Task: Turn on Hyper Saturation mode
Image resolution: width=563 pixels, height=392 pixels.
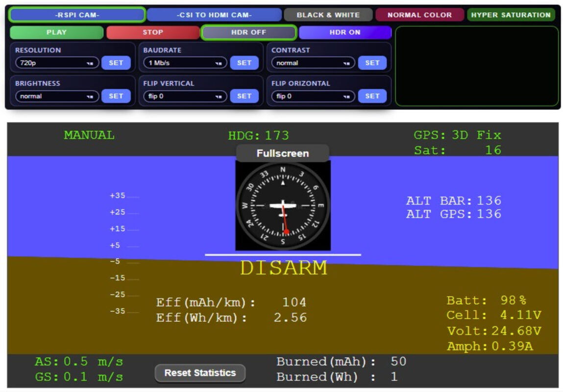Action: tap(511, 15)
